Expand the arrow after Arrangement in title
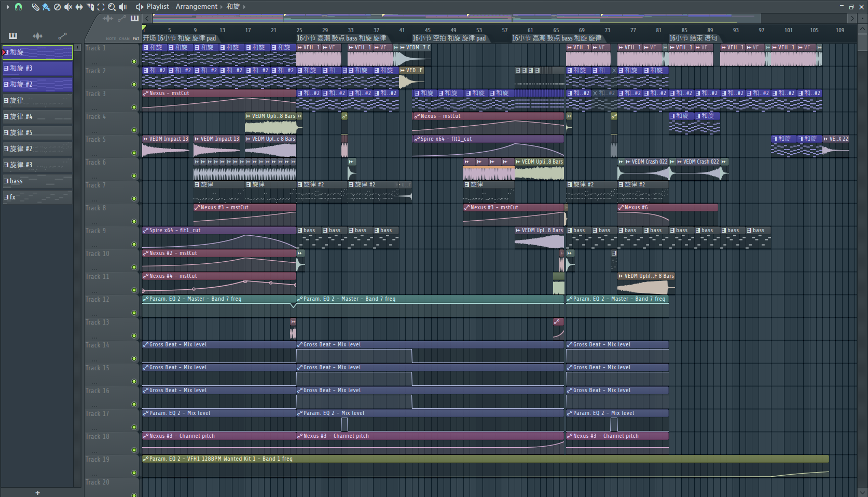 [x=222, y=7]
